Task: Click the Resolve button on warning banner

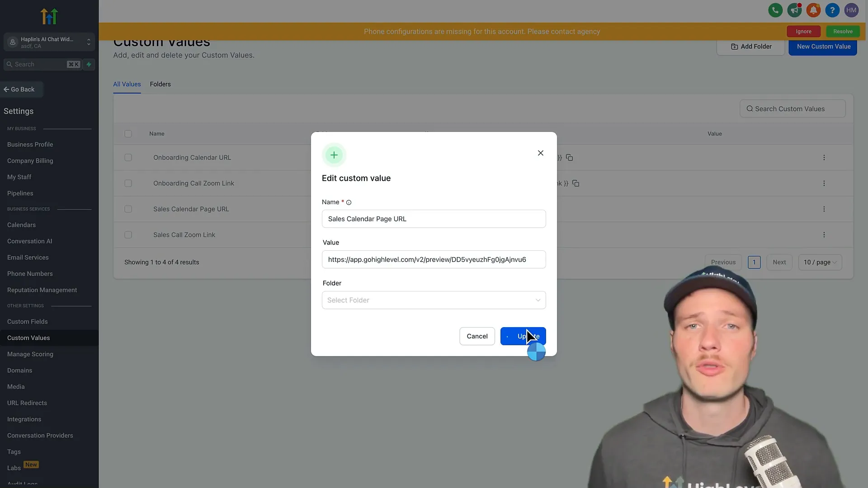Action: click(843, 31)
